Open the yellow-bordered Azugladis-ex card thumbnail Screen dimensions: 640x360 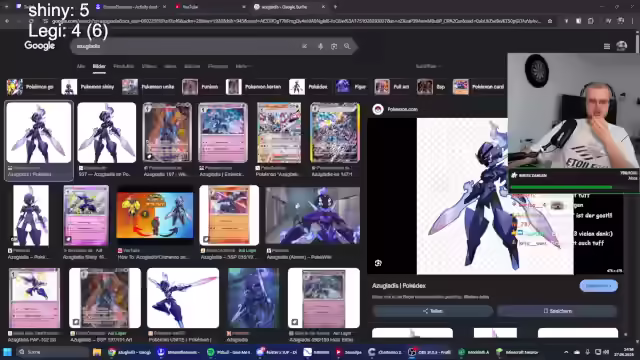pyautogui.click(x=335, y=133)
